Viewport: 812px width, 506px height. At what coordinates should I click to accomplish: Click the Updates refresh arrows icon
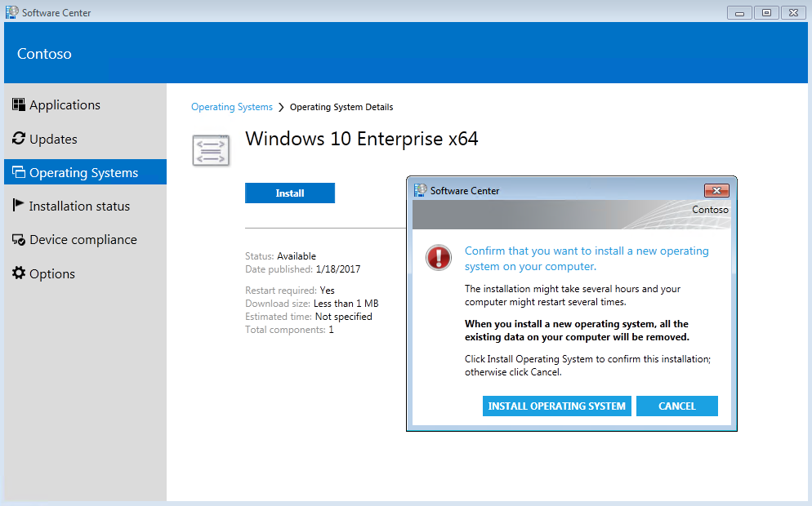(x=19, y=139)
